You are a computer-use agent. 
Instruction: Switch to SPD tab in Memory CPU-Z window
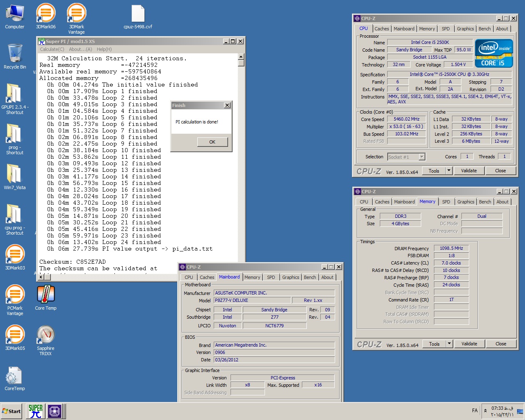click(446, 202)
